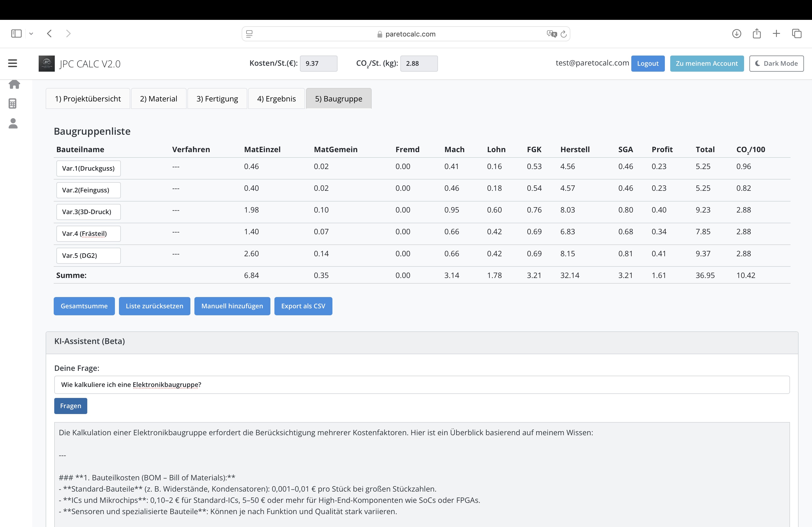
Task: Toggle Dark Mode
Action: click(776, 63)
